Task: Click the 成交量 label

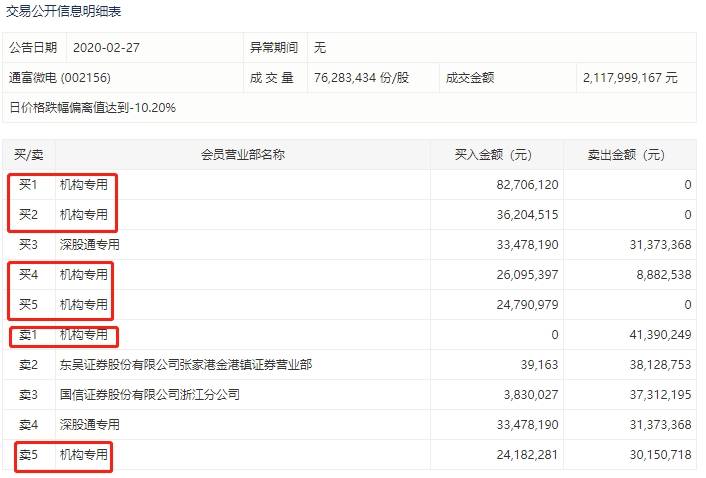Action: click(x=272, y=78)
